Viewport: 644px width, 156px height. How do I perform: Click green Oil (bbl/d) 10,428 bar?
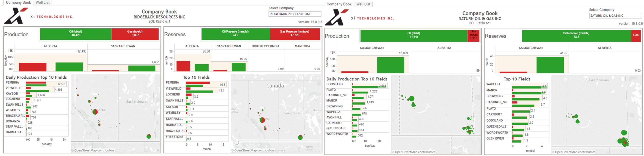(x=75, y=34)
